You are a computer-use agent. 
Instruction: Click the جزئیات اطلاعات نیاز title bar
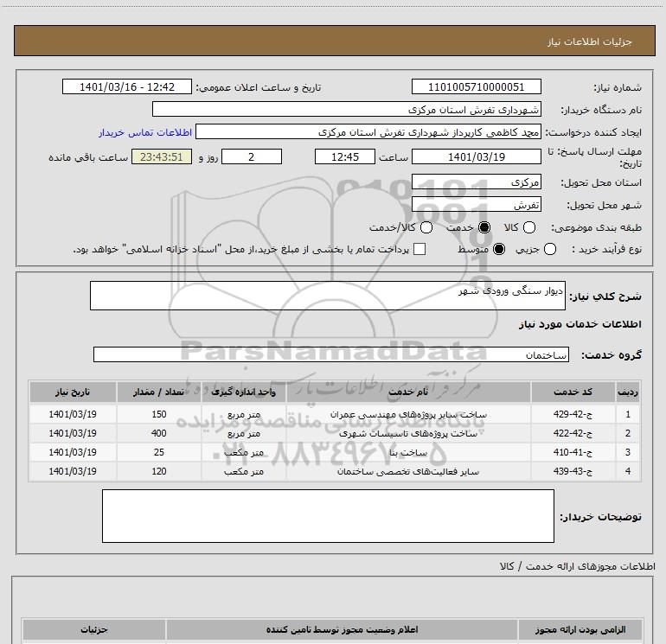pyautogui.click(x=334, y=41)
